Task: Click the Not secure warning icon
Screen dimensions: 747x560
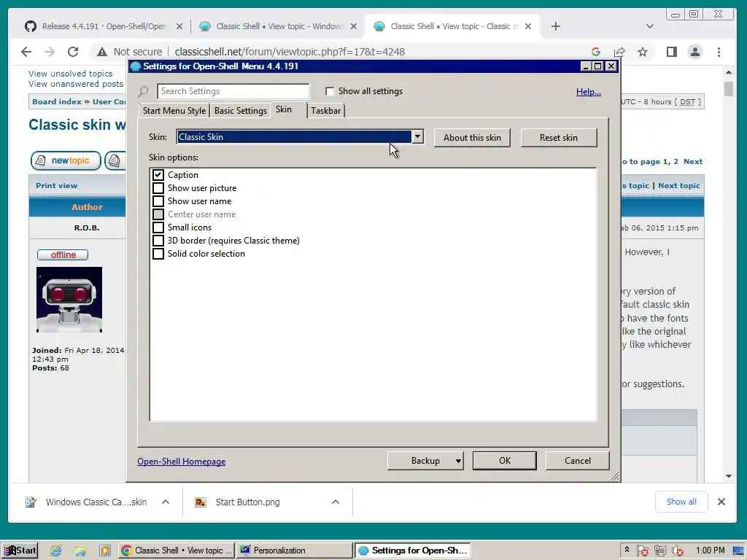Action: (x=102, y=52)
